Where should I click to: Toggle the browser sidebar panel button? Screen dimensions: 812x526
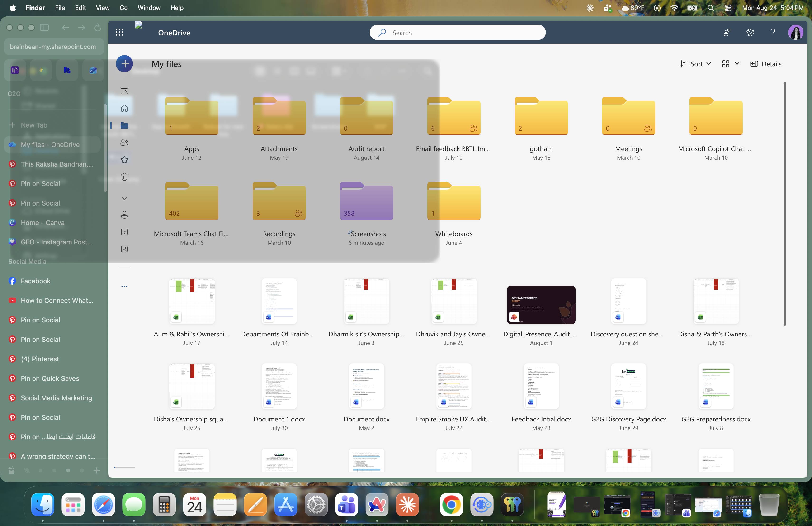click(x=44, y=28)
